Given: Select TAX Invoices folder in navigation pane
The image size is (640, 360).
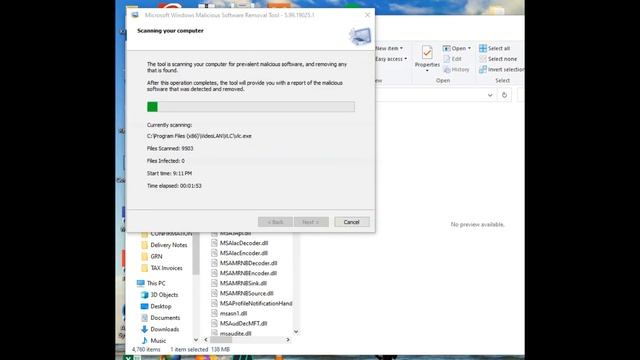Looking at the screenshot, I should click(x=162, y=268).
